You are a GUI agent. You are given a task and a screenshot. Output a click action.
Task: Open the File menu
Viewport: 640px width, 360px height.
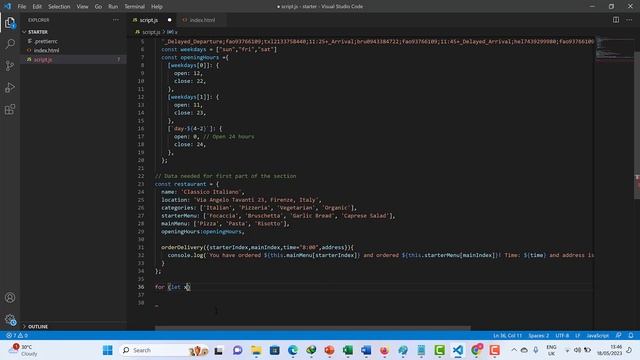22,7
